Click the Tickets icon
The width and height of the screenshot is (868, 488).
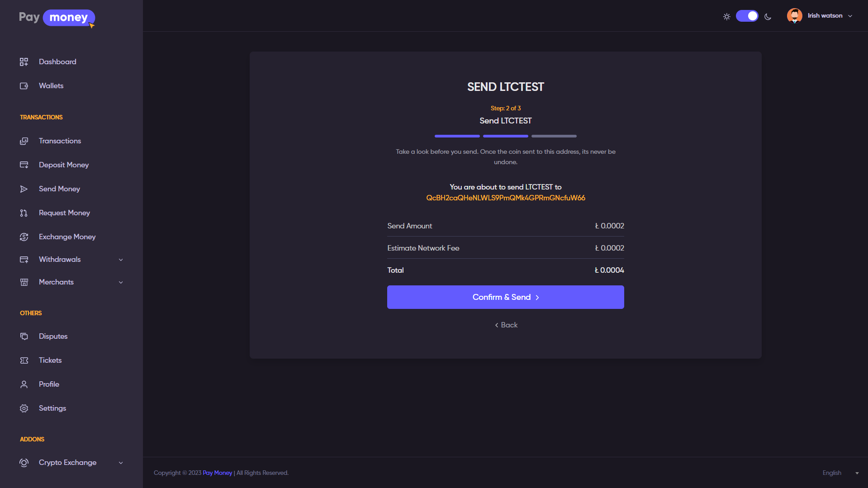tap(24, 360)
